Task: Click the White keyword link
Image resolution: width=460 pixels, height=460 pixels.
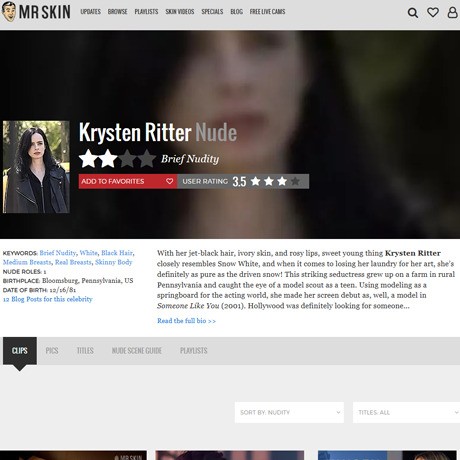Action: pyautogui.click(x=89, y=253)
